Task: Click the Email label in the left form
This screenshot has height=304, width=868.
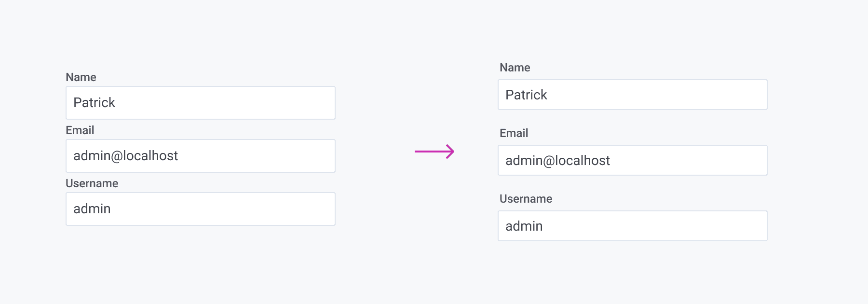Action: tap(80, 130)
